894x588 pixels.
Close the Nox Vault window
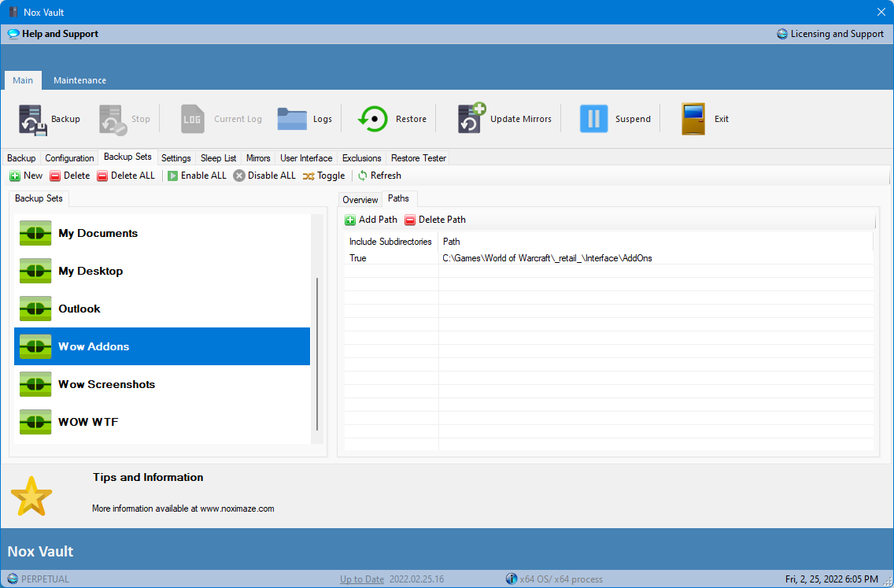coord(881,12)
